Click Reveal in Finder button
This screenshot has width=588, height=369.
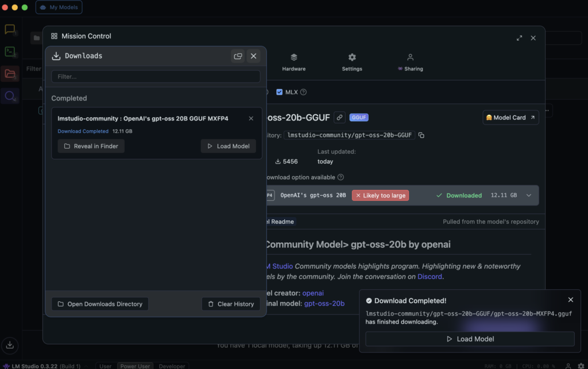point(91,146)
